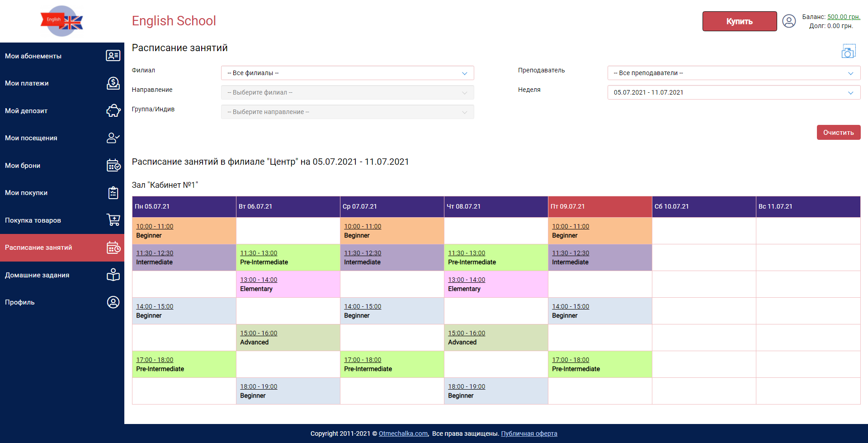This screenshot has height=443, width=868.
Task: Open the 500.00 грн. balance link
Action: (x=843, y=17)
